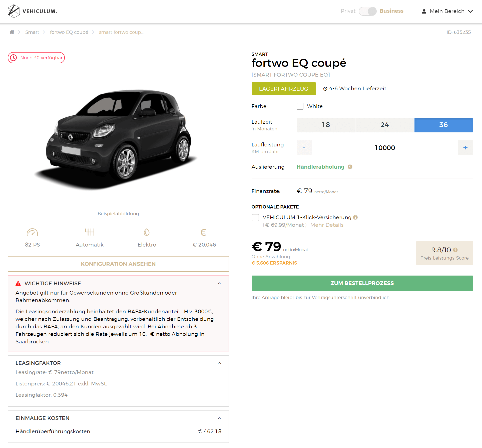482x448 pixels.
Task: Click the 10000 km mileage field
Action: [x=385, y=148]
